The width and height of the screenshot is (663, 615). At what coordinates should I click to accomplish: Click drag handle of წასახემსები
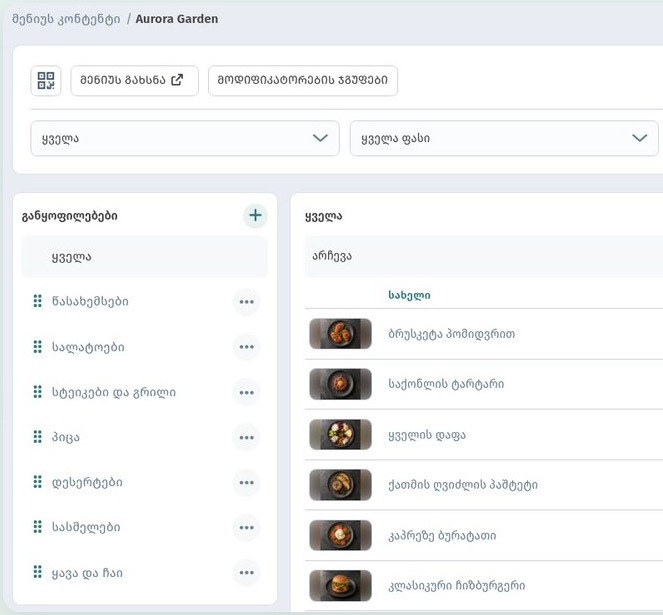tap(38, 301)
